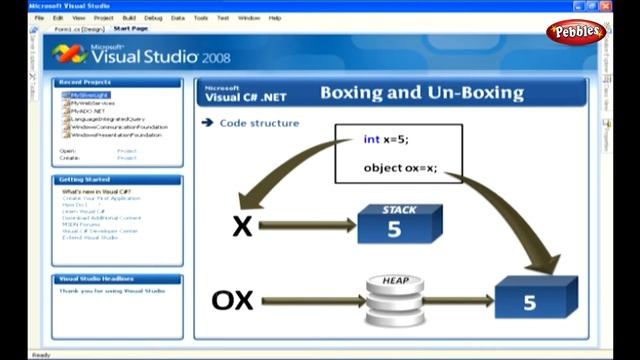Image resolution: width=640 pixels, height=360 pixels.
Task: Click the Create Project link
Action: pyautogui.click(x=127, y=158)
